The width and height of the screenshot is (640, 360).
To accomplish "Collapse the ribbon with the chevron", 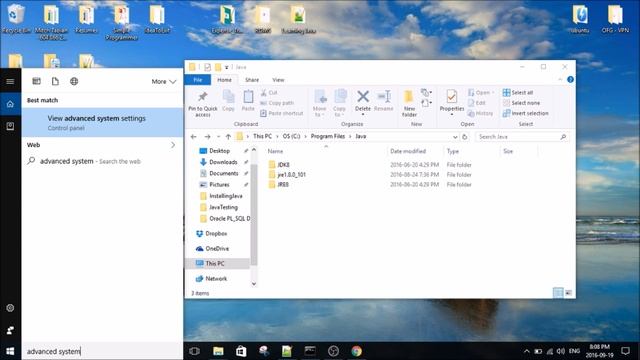I will [560, 80].
